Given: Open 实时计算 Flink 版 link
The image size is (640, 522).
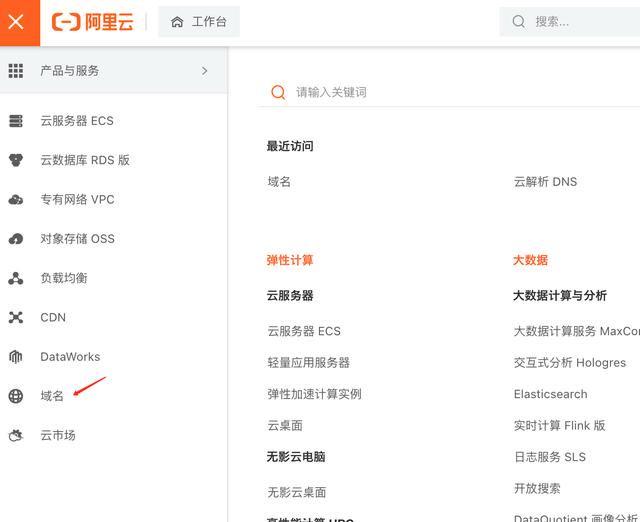Looking at the screenshot, I should tap(560, 425).
